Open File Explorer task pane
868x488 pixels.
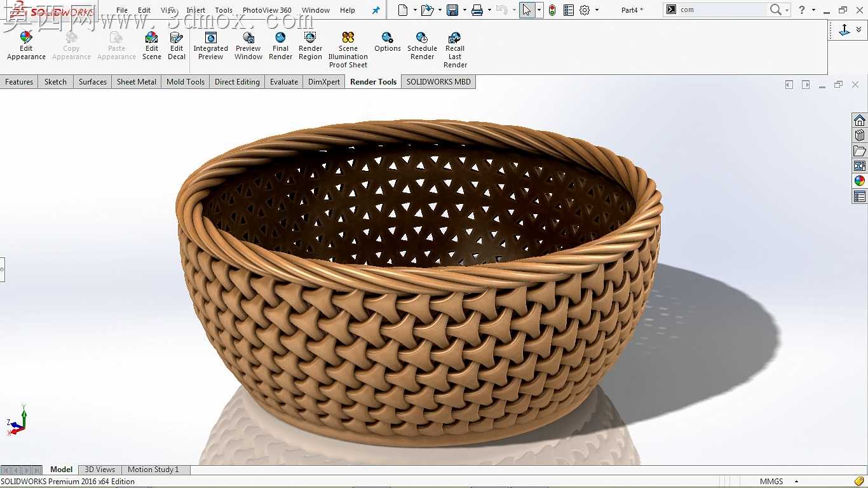coord(860,151)
